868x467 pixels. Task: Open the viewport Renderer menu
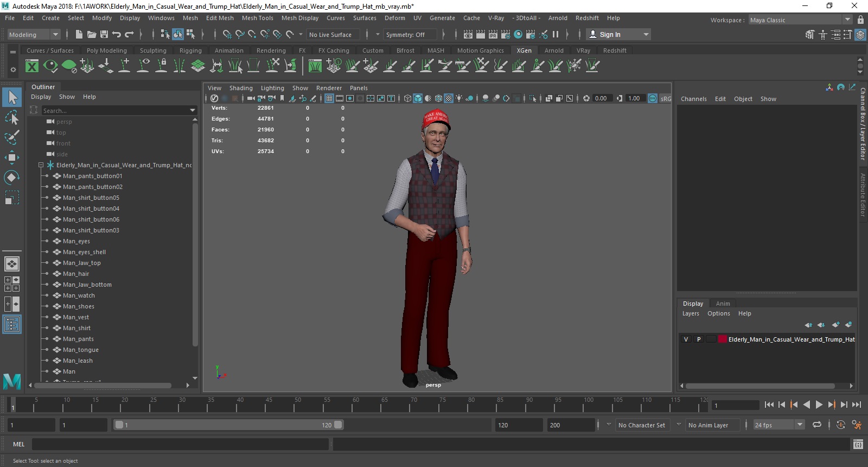pos(329,88)
